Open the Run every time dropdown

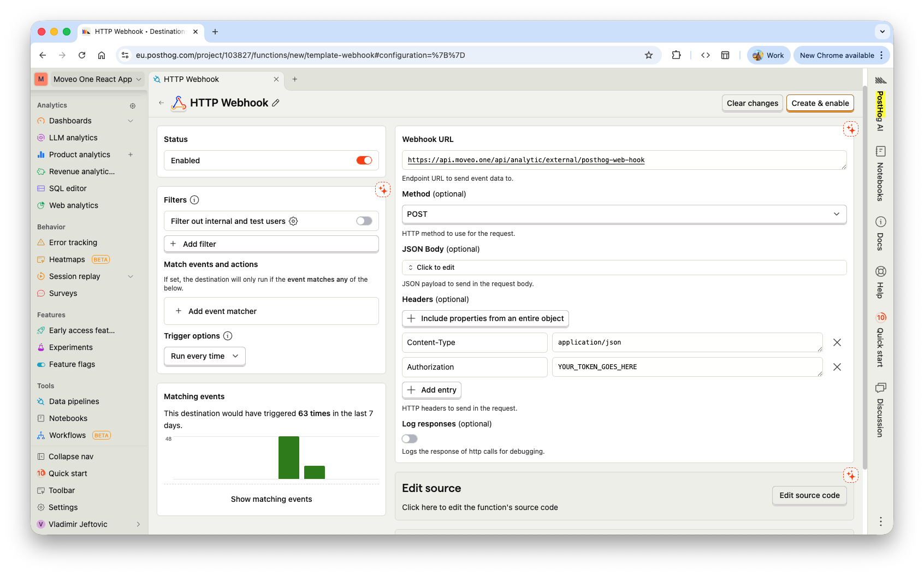[205, 356]
